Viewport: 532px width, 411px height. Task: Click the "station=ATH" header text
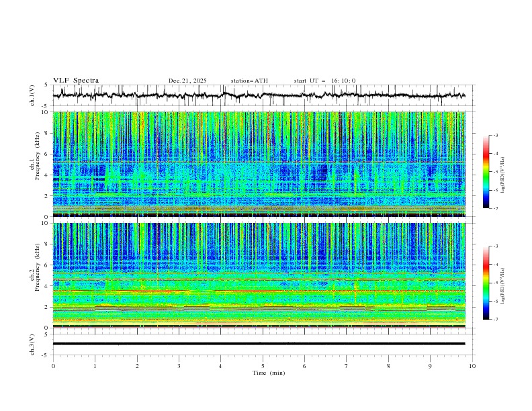(249, 81)
